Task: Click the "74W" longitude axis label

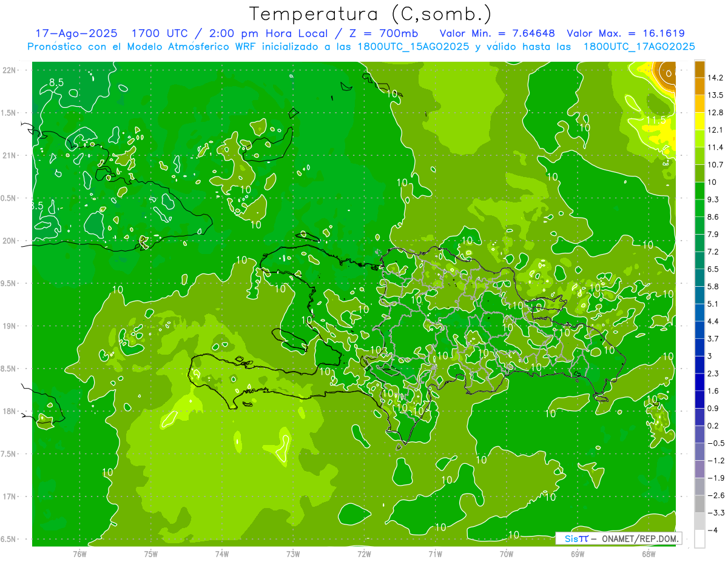Action: [x=222, y=554]
